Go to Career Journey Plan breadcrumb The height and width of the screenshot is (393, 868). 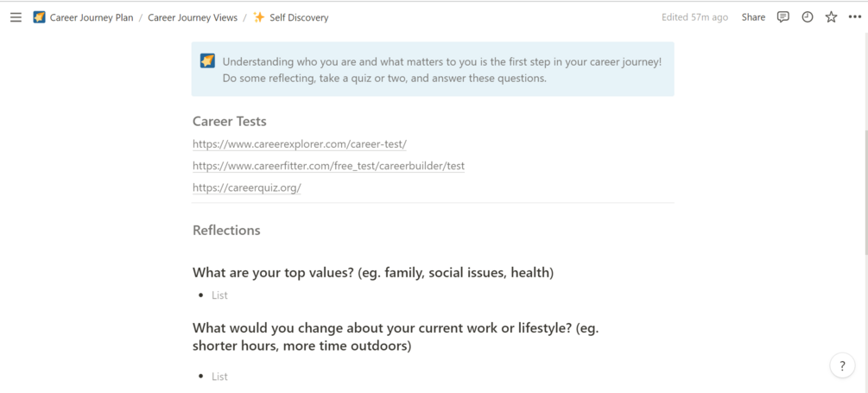pyautogui.click(x=92, y=17)
